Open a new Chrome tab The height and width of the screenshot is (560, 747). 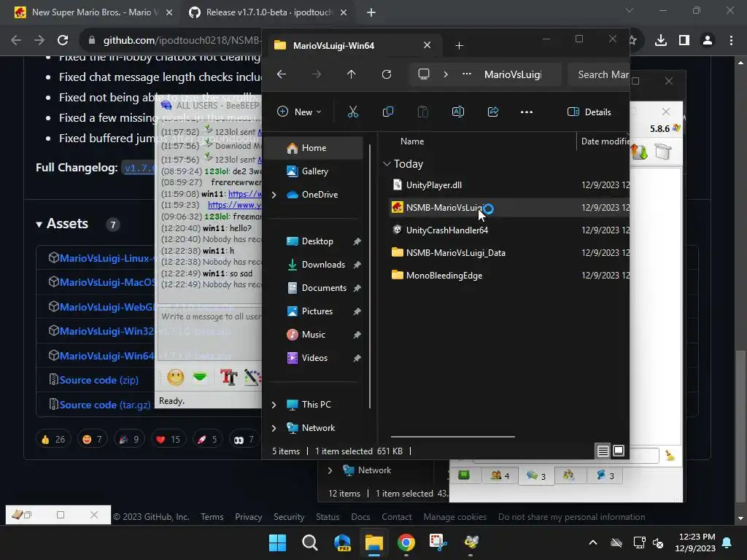coord(371,12)
